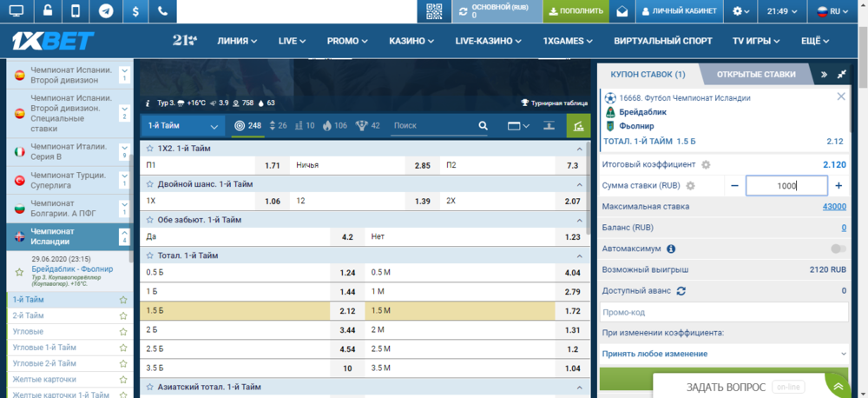The image size is (868, 398).
Task: Click the Промо-код input field
Action: pyautogui.click(x=724, y=312)
